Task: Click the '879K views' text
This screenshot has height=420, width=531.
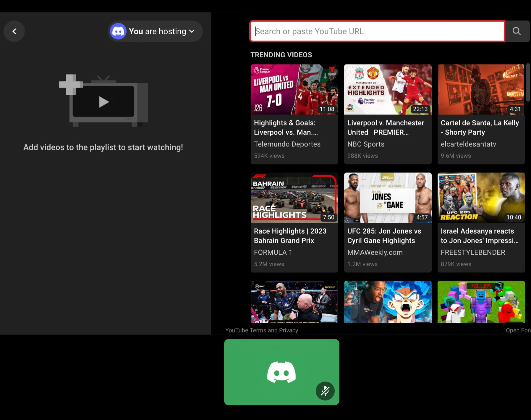Action: coord(456,264)
